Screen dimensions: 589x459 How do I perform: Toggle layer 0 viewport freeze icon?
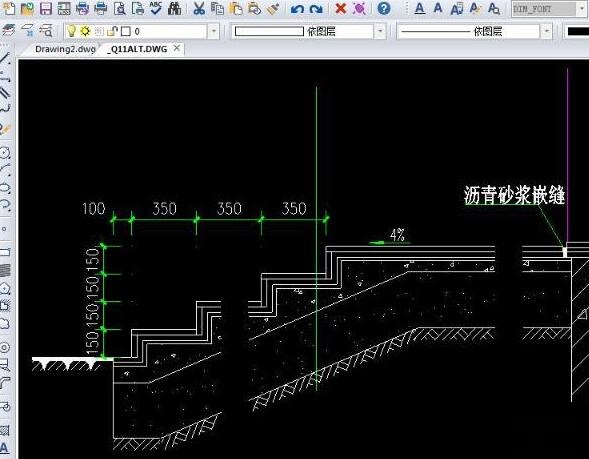pyautogui.click(x=99, y=31)
